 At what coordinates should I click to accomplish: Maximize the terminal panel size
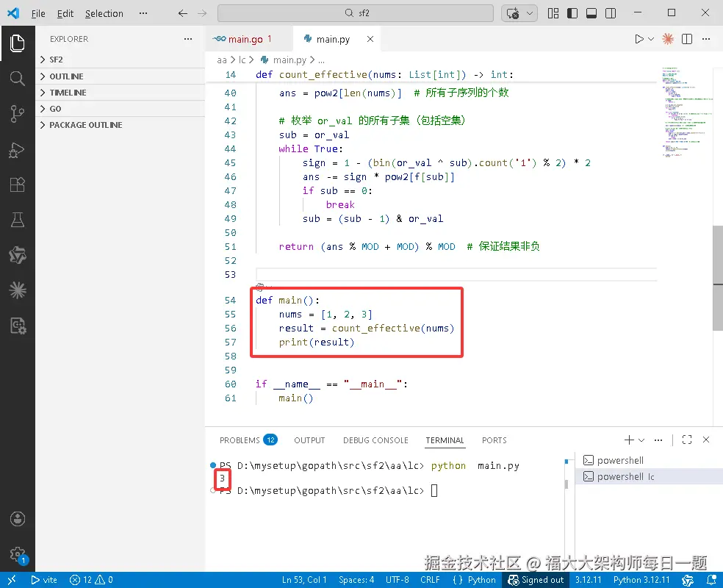[687, 440]
